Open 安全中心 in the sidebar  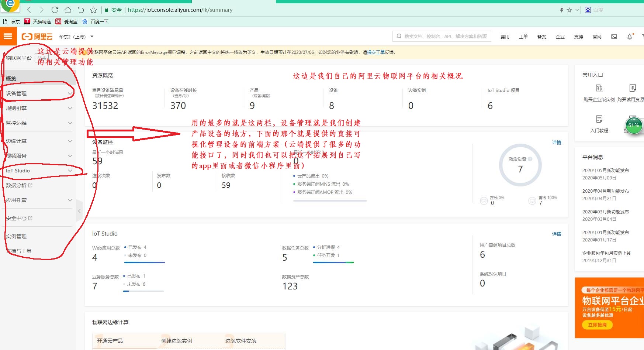19,218
